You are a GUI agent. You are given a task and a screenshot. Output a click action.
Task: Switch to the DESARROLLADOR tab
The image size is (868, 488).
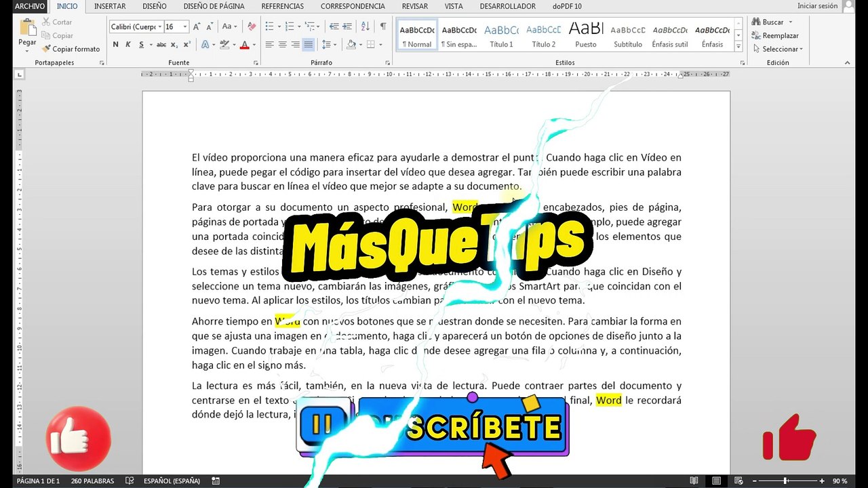[x=507, y=6]
